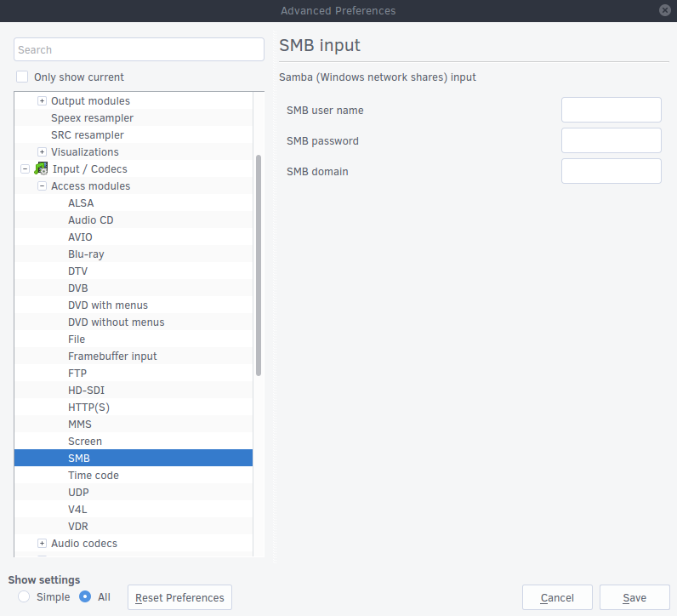This screenshot has height=616, width=677.
Task: Select the Screen access module
Action: click(85, 441)
